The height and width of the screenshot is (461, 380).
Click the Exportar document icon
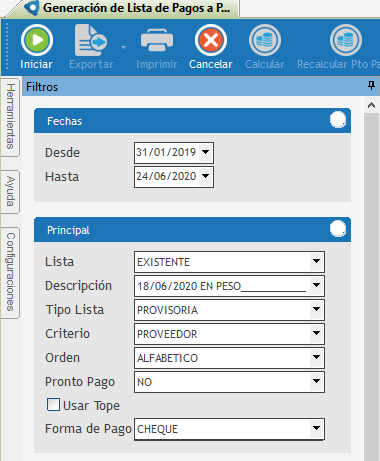coord(91,40)
